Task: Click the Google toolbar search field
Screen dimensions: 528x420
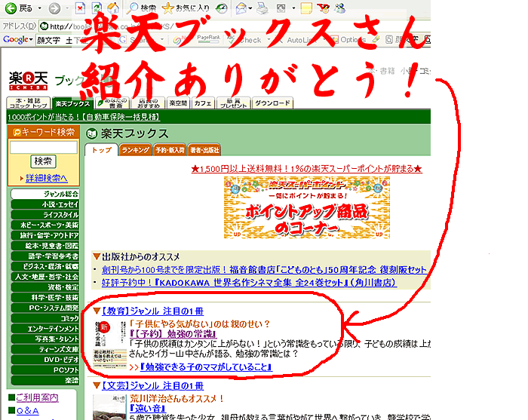Action: coord(74,40)
